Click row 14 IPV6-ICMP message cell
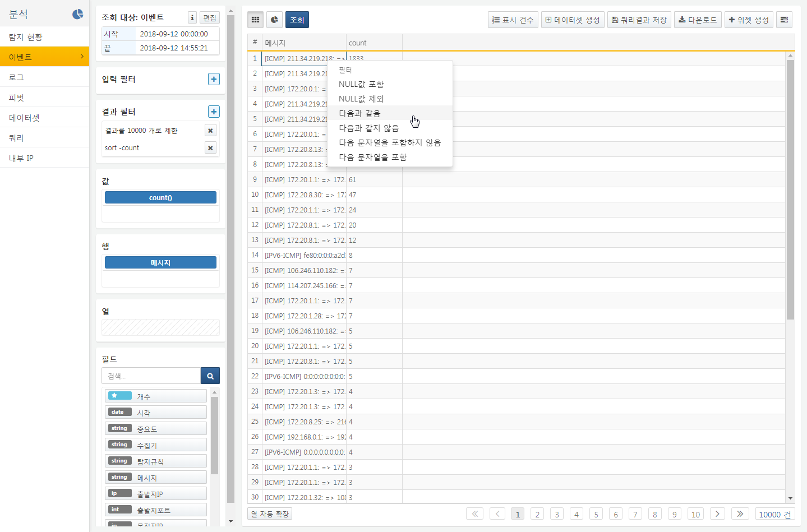Image resolution: width=807 pixels, height=532 pixels. [x=304, y=255]
